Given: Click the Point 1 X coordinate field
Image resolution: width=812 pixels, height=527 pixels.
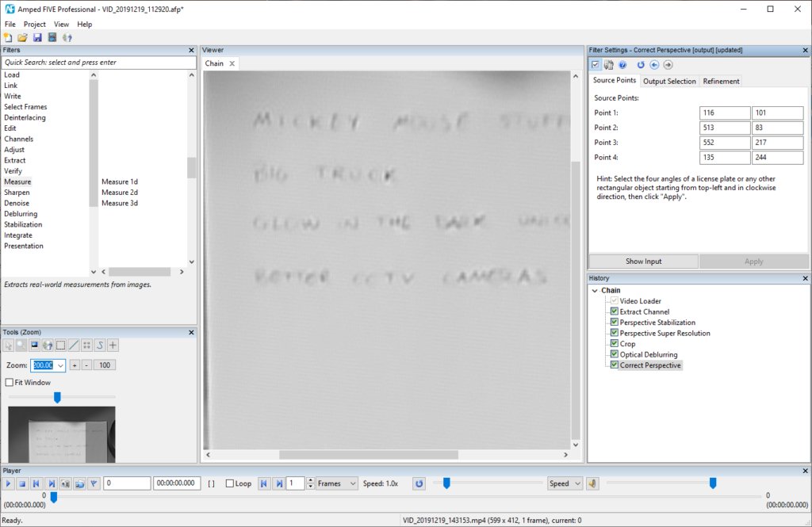Looking at the screenshot, I should tap(725, 113).
